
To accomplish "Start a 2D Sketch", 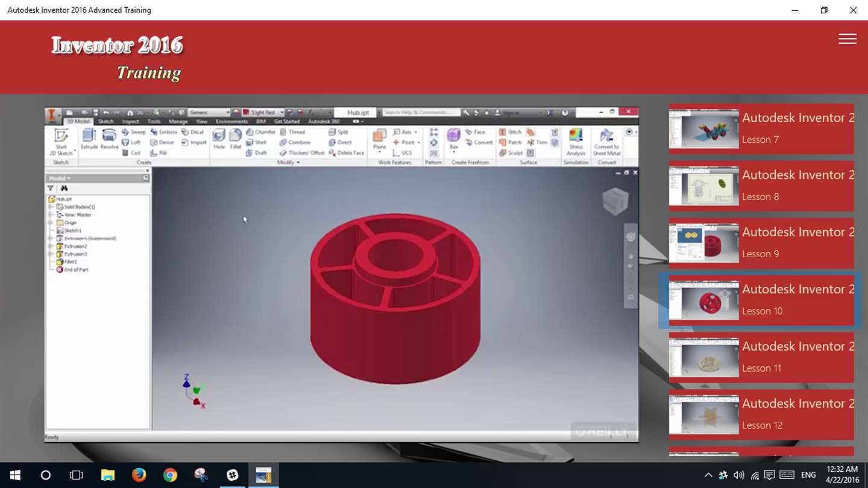I will 61,142.
